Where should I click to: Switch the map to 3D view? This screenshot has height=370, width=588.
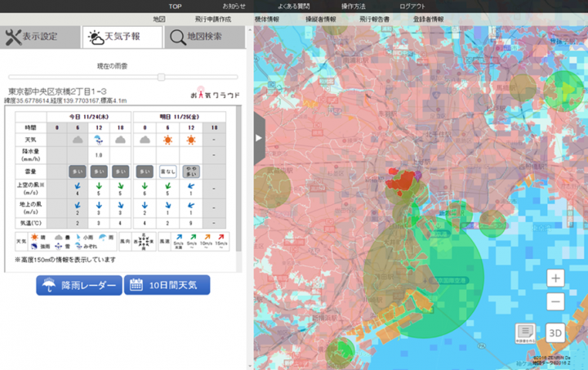(x=555, y=332)
